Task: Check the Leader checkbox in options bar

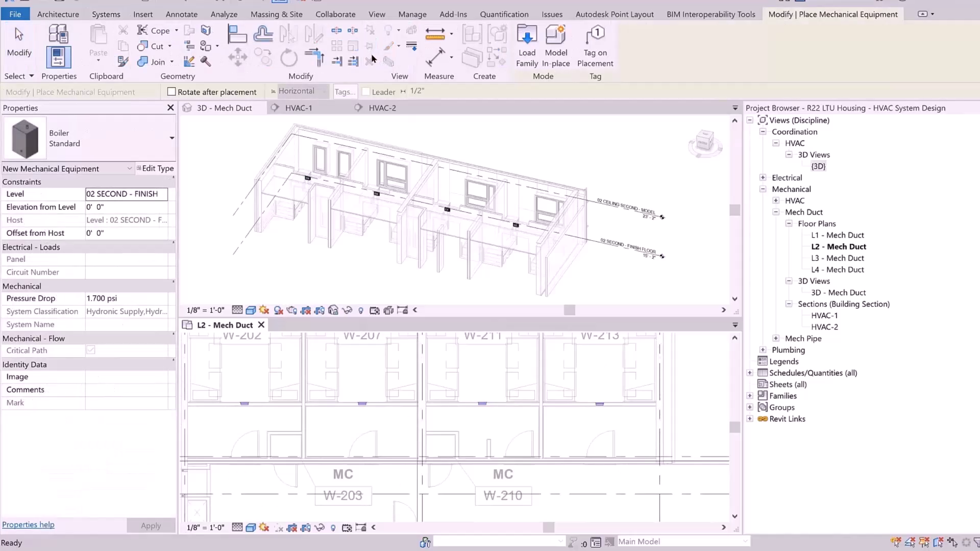Action: 365,92
